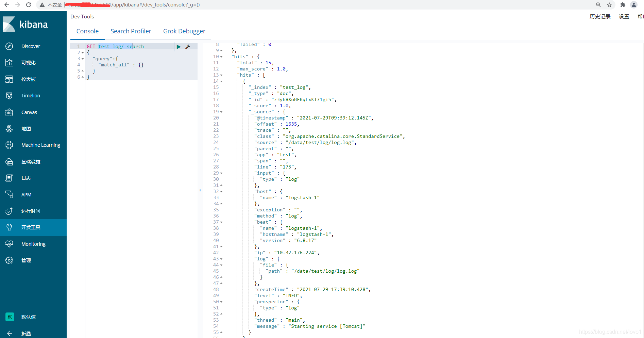Open the 基础设施 infrastructure icon
The image size is (644, 338).
[9, 162]
